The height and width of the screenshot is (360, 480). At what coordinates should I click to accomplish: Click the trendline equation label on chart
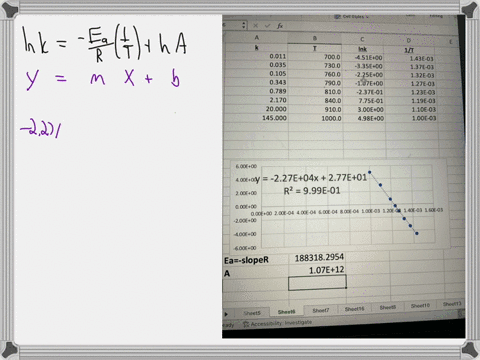click(x=311, y=178)
